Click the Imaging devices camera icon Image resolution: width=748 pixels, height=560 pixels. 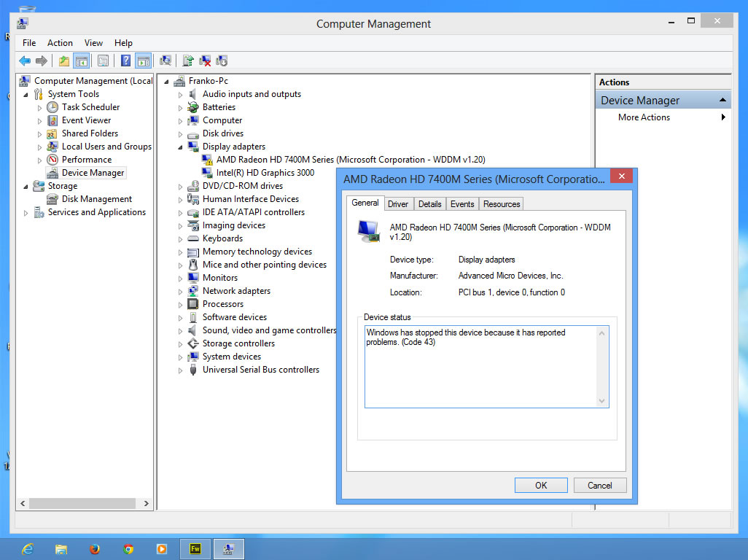193,225
